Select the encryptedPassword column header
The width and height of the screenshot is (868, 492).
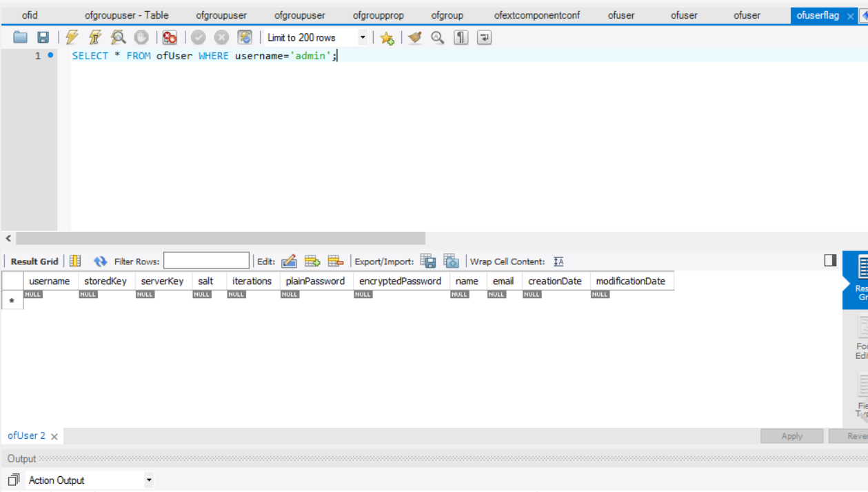[x=401, y=281]
